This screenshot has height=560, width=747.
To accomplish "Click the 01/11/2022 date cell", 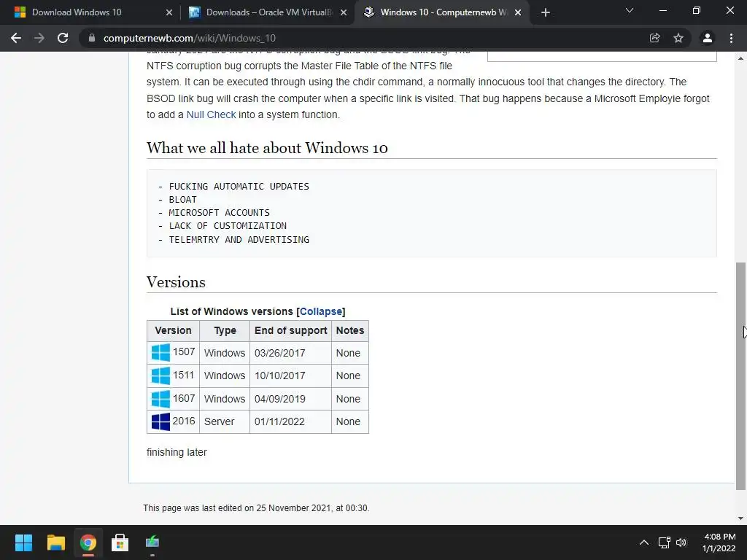I will [290, 421].
